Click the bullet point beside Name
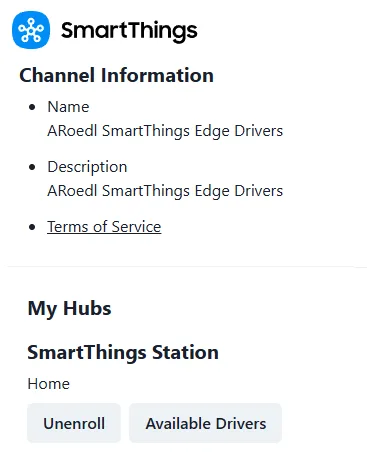The width and height of the screenshot is (367, 460). (32, 107)
